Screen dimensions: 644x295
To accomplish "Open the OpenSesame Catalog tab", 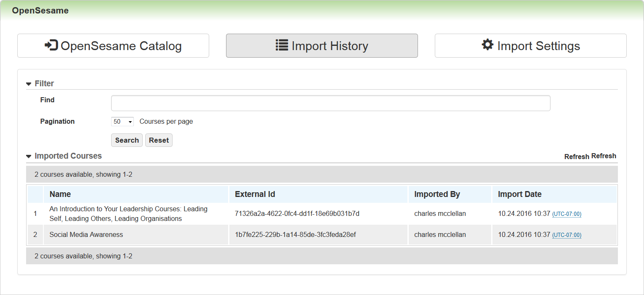I will click(x=113, y=46).
